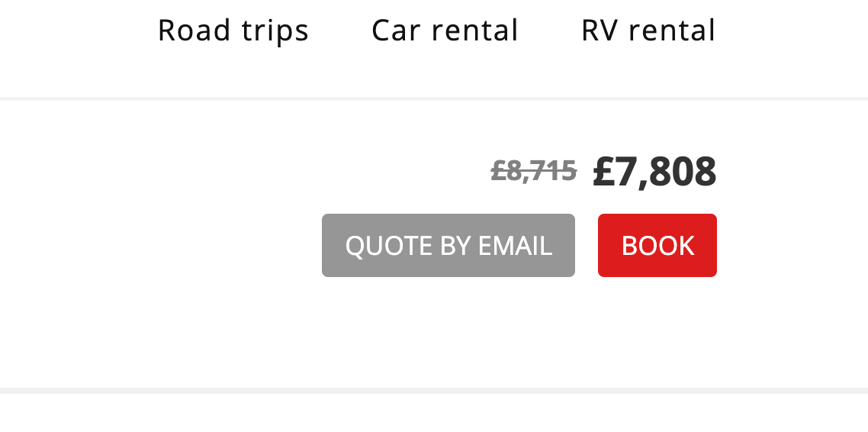Image resolution: width=868 pixels, height=432 pixels.
Task: Switch to Car rental tab
Action: click(x=445, y=31)
